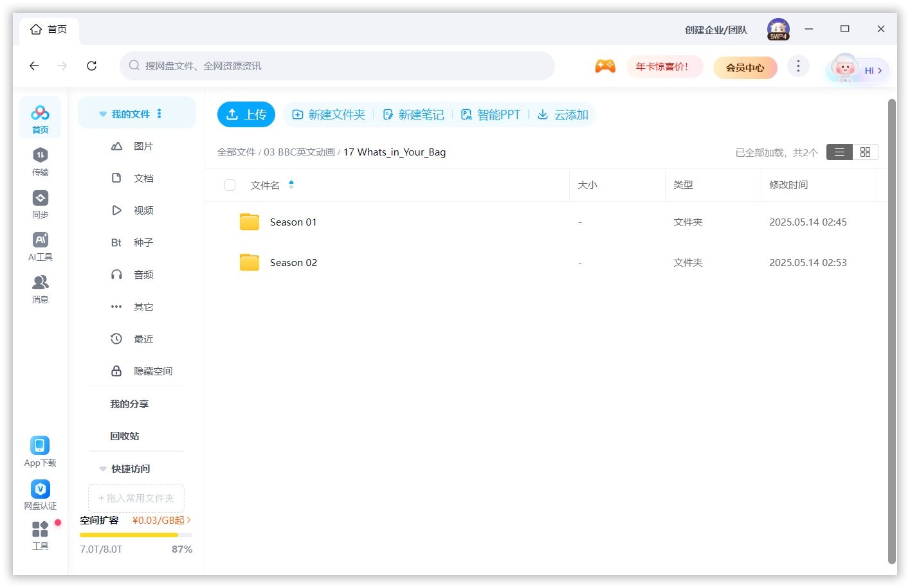This screenshot has width=910, height=588.
Task: Click the game controller icon
Action: click(x=605, y=66)
